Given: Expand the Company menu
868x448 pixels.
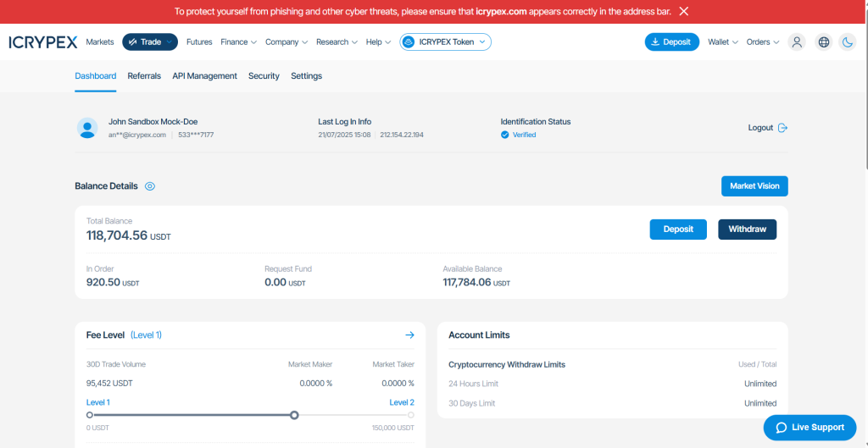Looking at the screenshot, I should [x=287, y=42].
